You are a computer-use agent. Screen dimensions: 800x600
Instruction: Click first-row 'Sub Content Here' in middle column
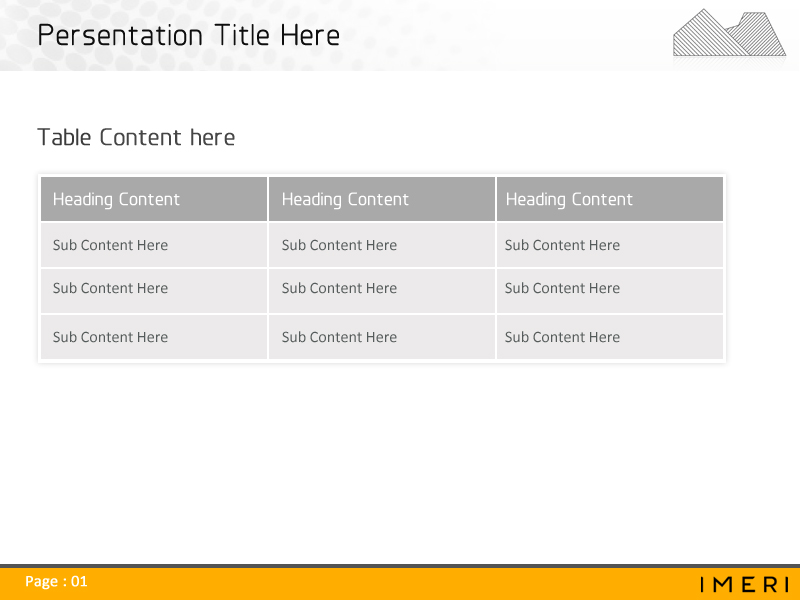coord(339,245)
